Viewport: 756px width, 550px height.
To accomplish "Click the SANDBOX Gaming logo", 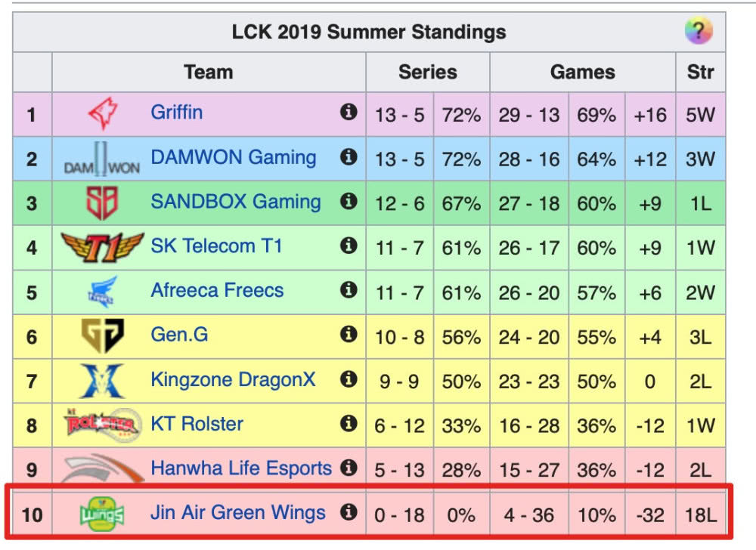I will click(x=102, y=202).
